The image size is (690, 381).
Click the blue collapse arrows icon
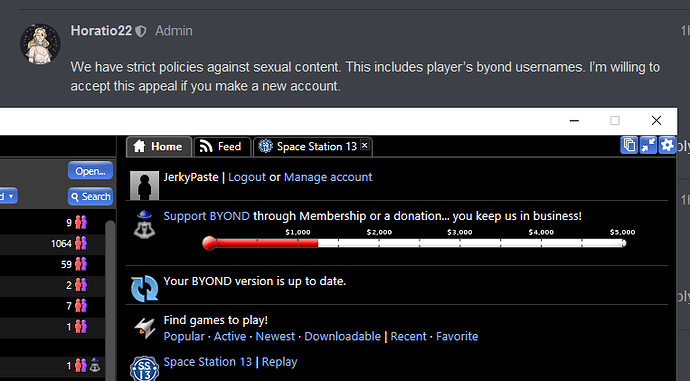point(648,145)
